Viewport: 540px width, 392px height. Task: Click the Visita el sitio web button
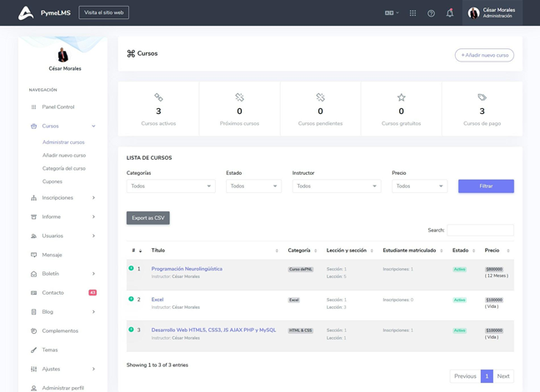click(x=103, y=12)
